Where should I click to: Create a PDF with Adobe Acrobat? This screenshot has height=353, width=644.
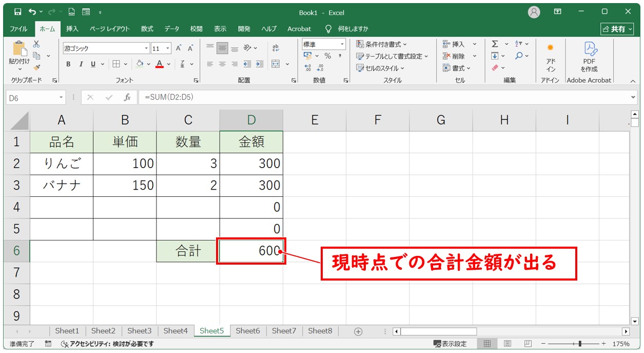point(589,58)
